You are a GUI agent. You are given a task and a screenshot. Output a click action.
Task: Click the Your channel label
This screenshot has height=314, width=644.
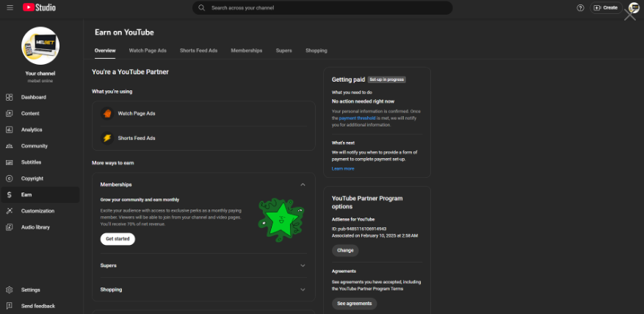40,74
